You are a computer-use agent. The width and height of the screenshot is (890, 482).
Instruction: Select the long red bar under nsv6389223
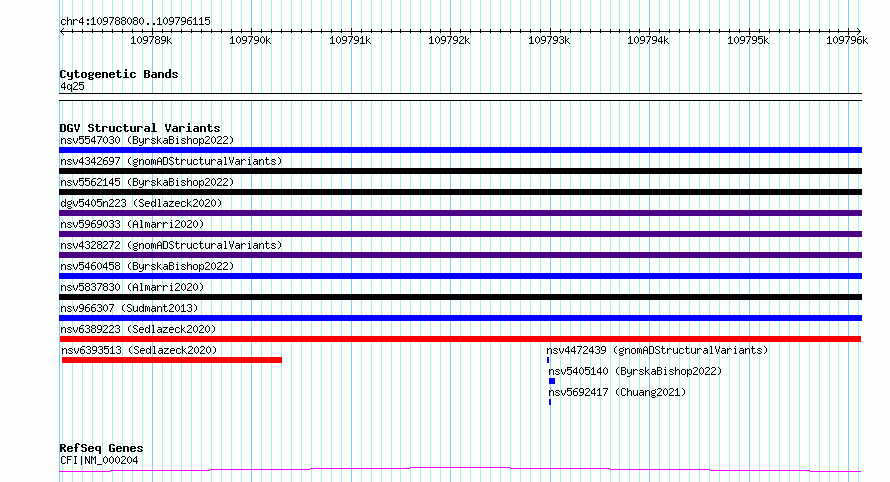460,339
